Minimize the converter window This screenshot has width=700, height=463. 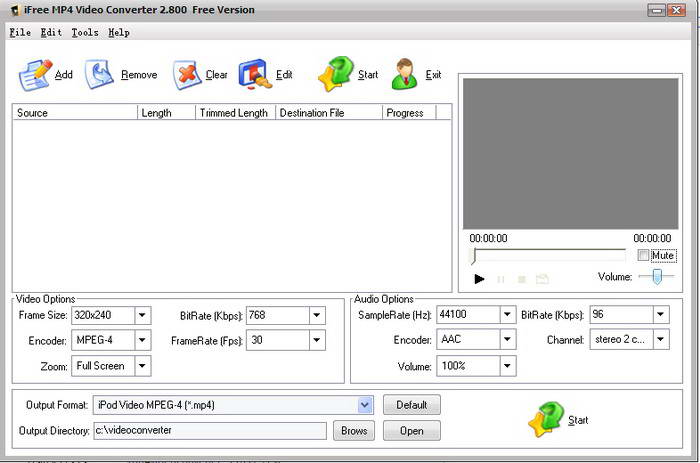(x=656, y=10)
